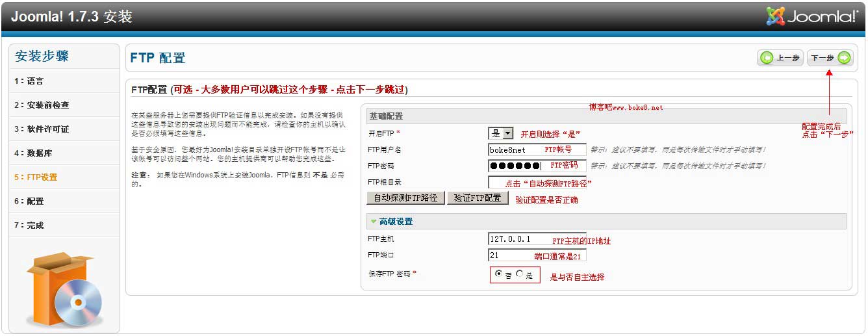The height and width of the screenshot is (336, 868).
Task: Click the FTP密码 password field
Action: click(x=537, y=166)
